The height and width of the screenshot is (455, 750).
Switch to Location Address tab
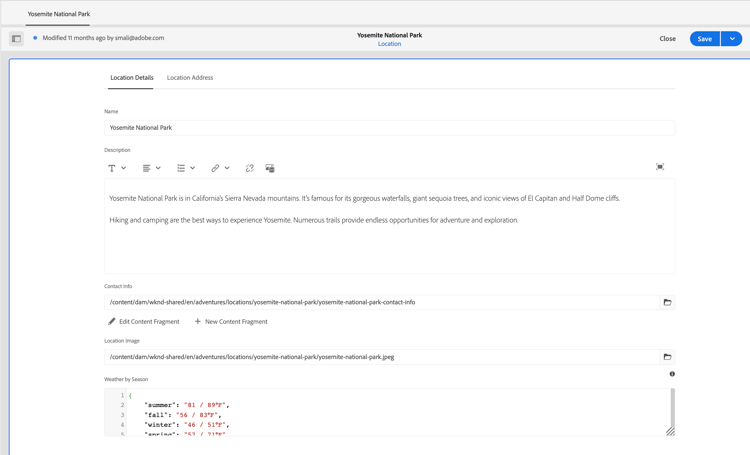point(190,78)
